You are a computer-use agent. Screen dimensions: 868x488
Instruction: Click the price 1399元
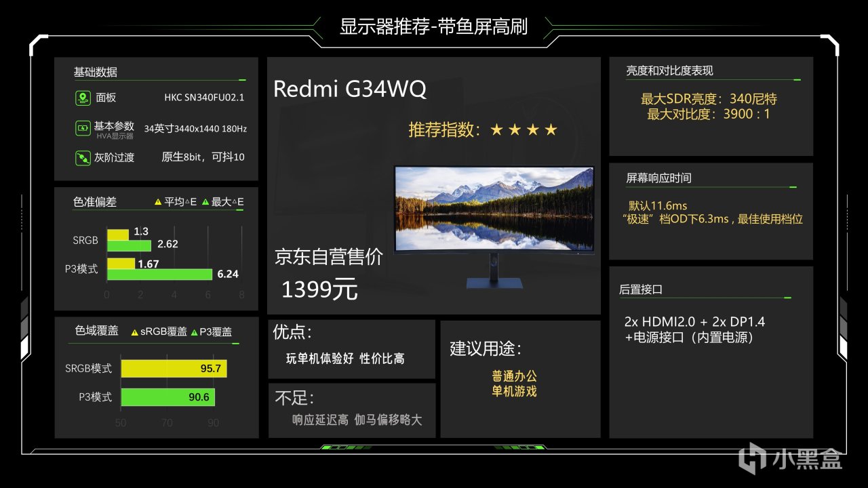tap(319, 290)
